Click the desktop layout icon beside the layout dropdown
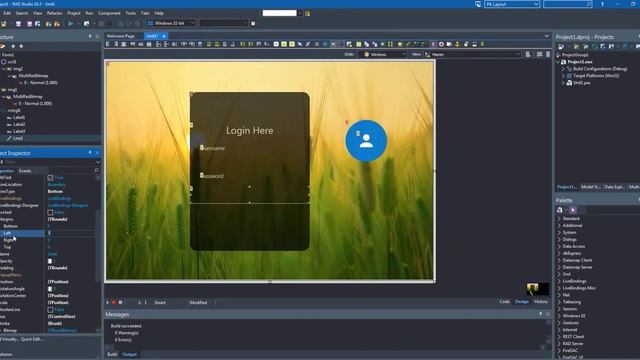This screenshot has width=640, height=360. (x=478, y=4)
